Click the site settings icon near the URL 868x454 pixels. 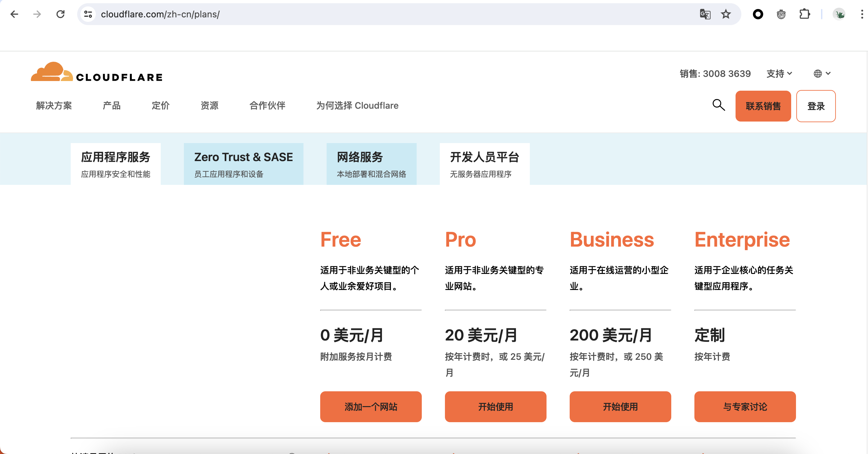point(88,14)
